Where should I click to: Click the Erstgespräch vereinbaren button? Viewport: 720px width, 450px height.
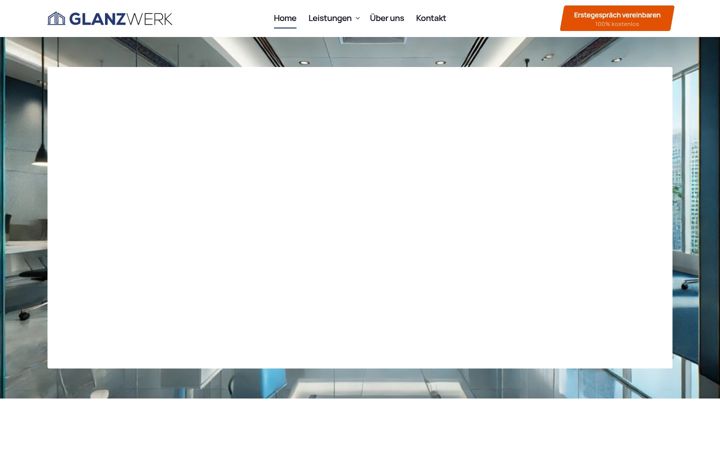(x=617, y=18)
